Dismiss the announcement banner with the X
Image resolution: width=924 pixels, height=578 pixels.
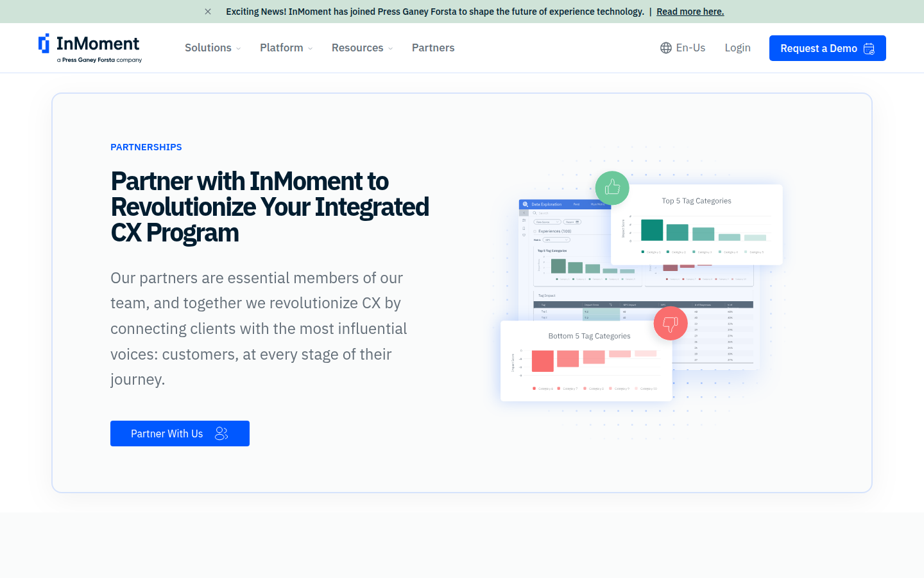coord(208,12)
